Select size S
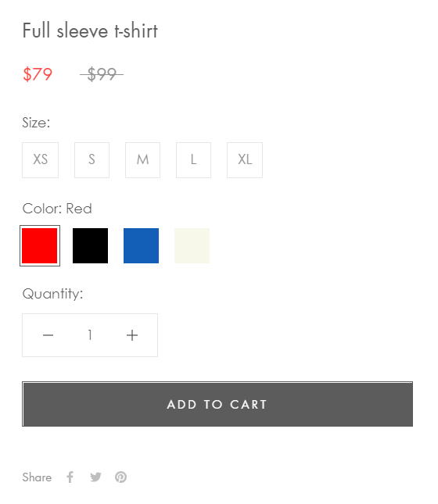Screen dimensions: 438x504 (x=92, y=160)
